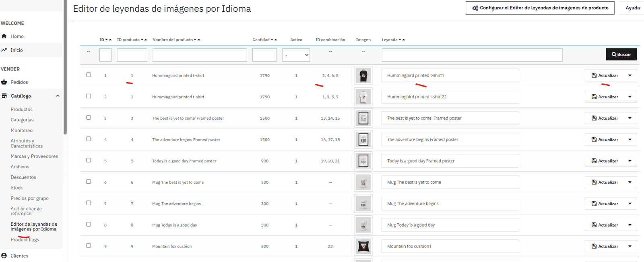Click the Clientes person icon
This screenshot has width=644, height=262.
(x=4, y=256)
